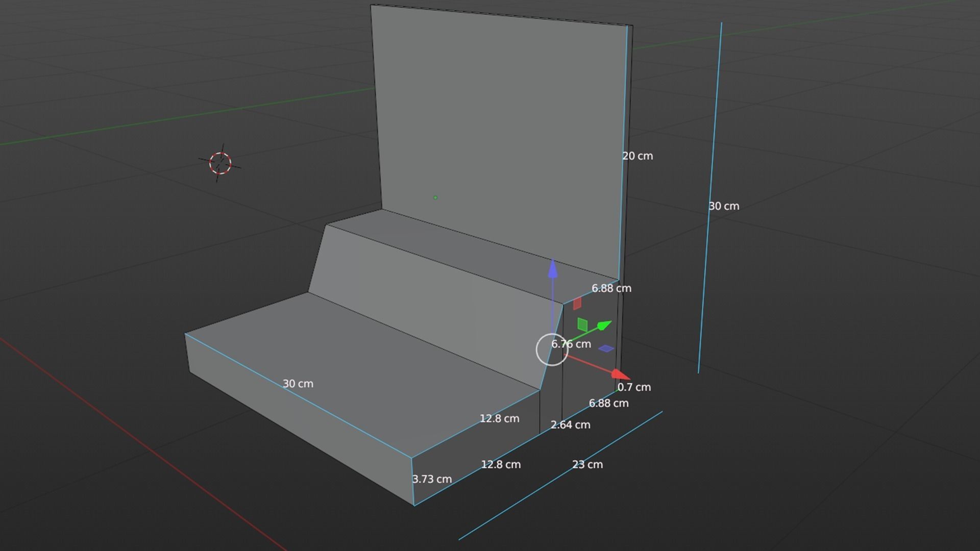980x551 pixels.
Task: Click the green Y-axis move arrow
Action: coord(604,325)
